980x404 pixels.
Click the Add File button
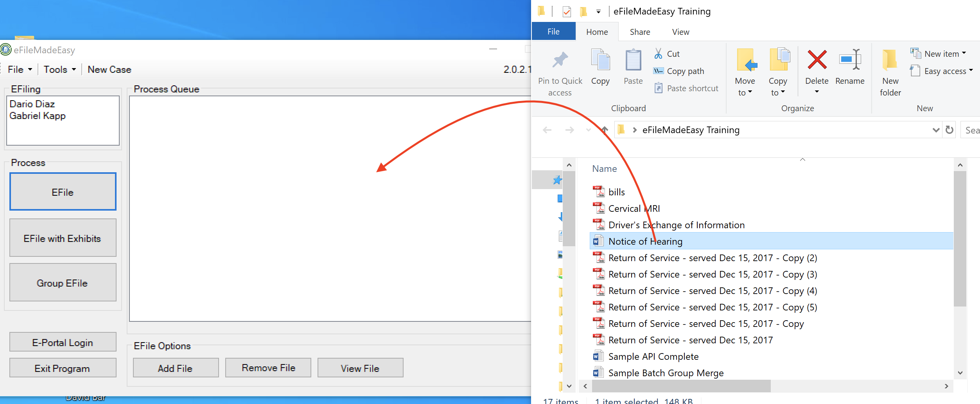tap(176, 368)
